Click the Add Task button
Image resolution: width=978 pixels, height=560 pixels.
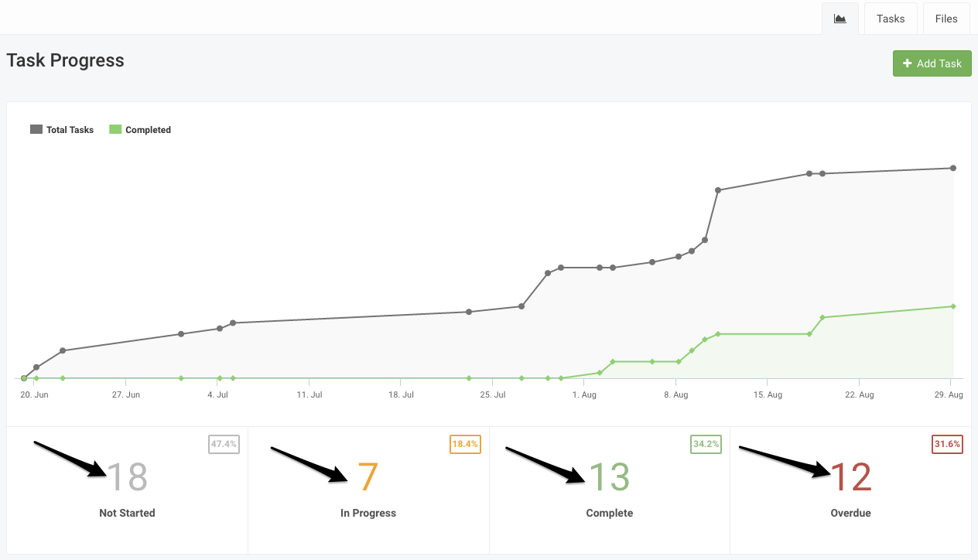click(932, 63)
